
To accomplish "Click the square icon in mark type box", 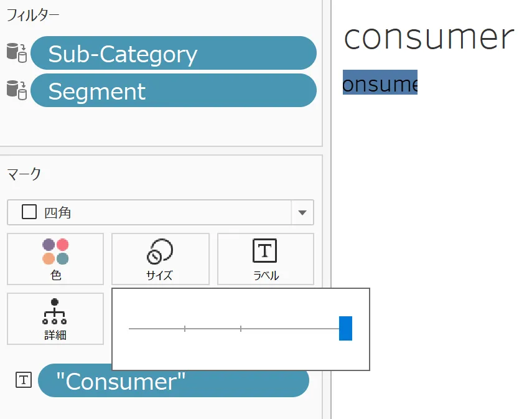I will click(x=29, y=212).
